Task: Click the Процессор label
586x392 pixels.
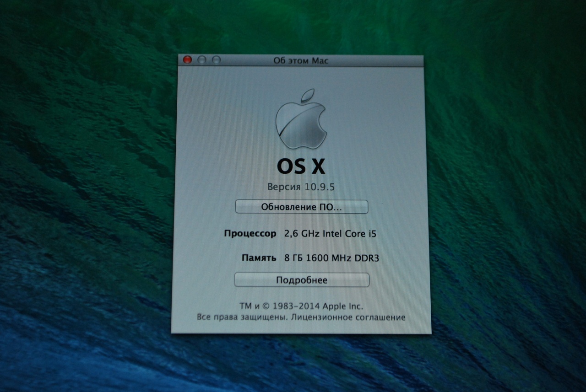Action: pos(250,234)
